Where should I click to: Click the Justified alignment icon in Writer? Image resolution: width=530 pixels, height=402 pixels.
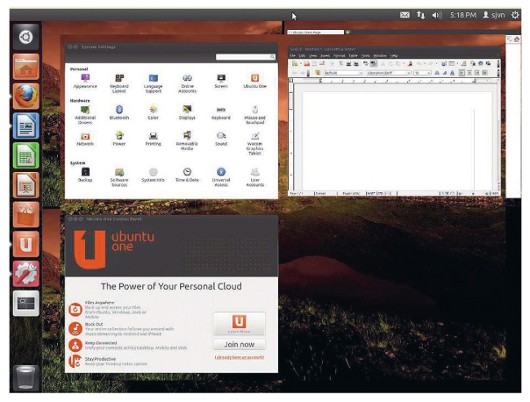pyautogui.click(x=485, y=73)
